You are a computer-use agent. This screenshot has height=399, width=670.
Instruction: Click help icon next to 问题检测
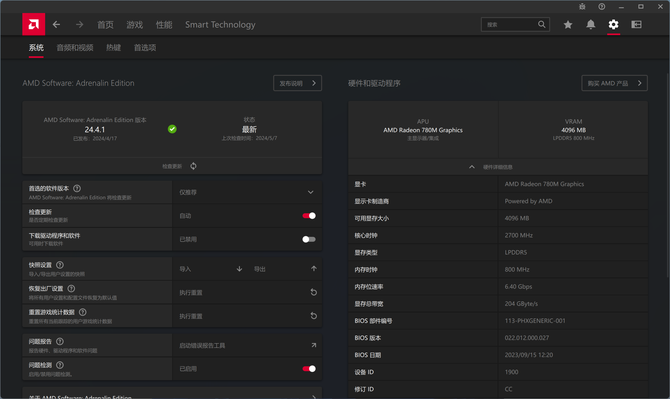tap(60, 365)
